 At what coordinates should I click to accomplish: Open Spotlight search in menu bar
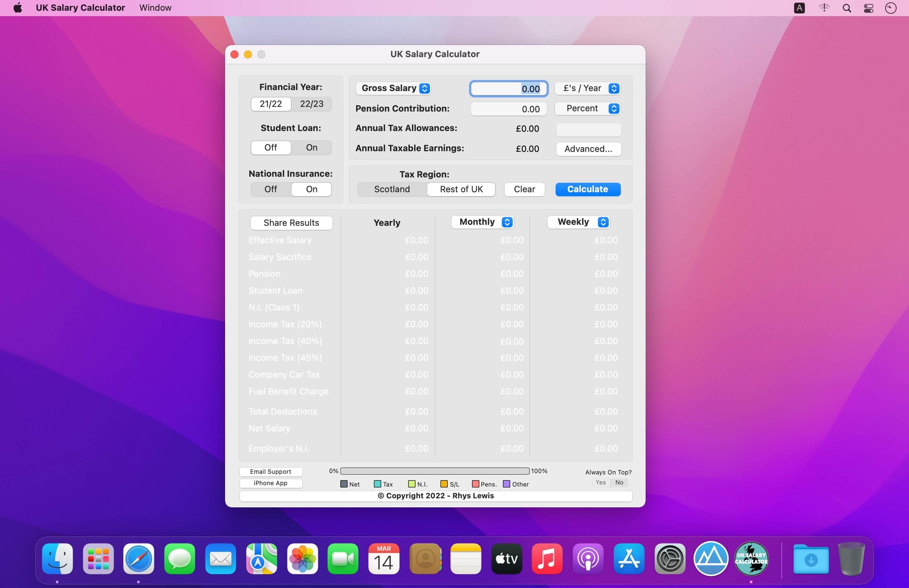tap(847, 8)
